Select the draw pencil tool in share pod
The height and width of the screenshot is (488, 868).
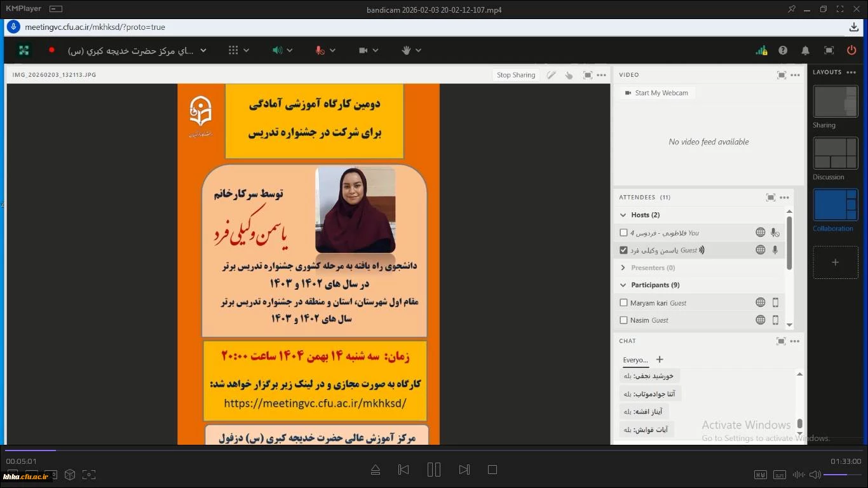click(x=551, y=75)
